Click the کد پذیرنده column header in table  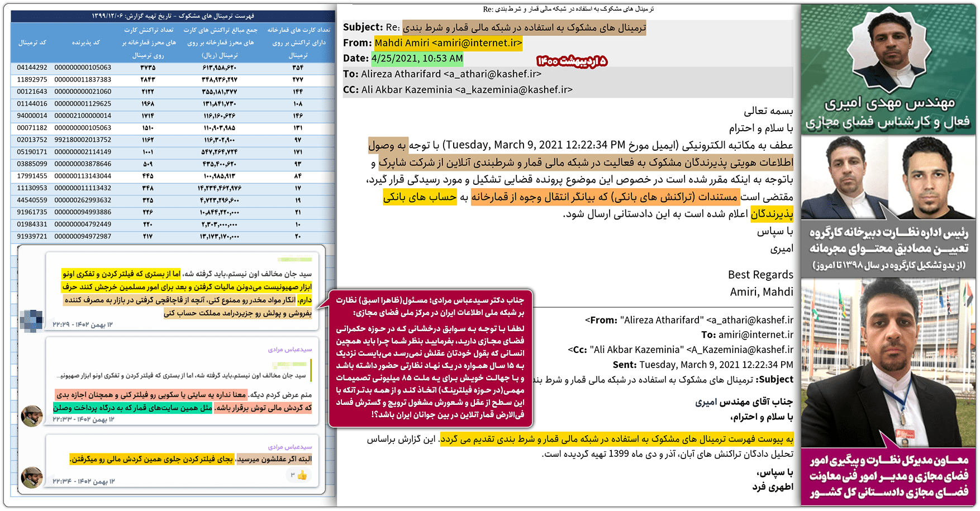(85, 42)
